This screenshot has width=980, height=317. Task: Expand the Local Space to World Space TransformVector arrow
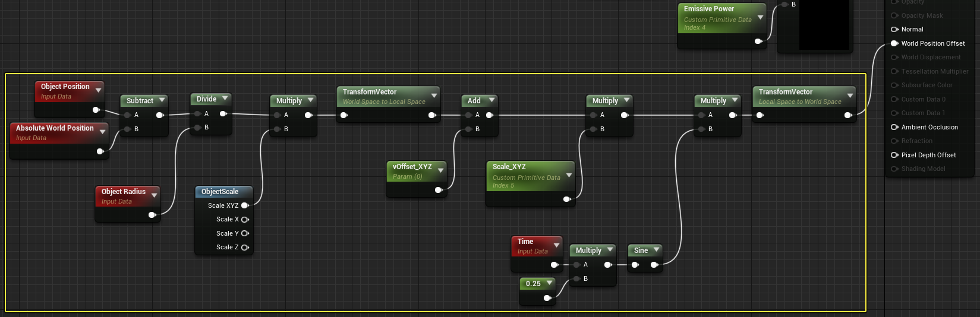point(850,95)
